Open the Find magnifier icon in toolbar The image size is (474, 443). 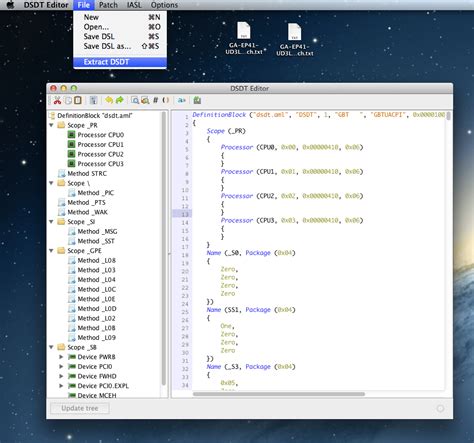[135, 100]
